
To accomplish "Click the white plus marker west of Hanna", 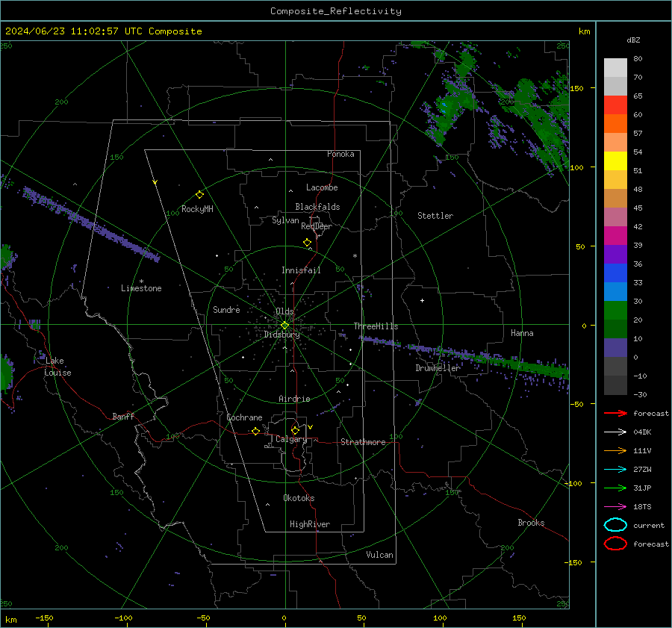I will pyautogui.click(x=422, y=300).
